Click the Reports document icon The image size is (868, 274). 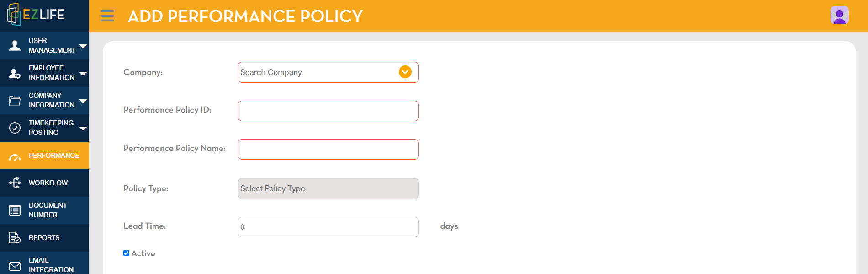point(15,237)
